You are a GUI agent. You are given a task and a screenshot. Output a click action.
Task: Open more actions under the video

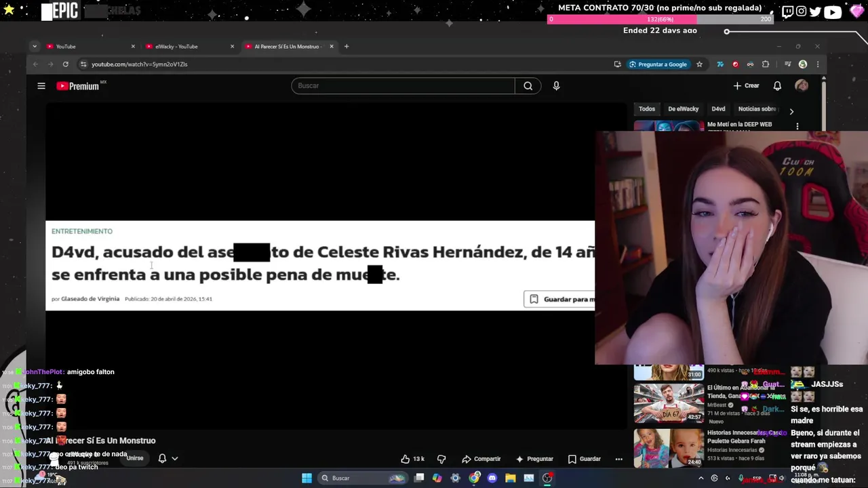[x=618, y=459]
